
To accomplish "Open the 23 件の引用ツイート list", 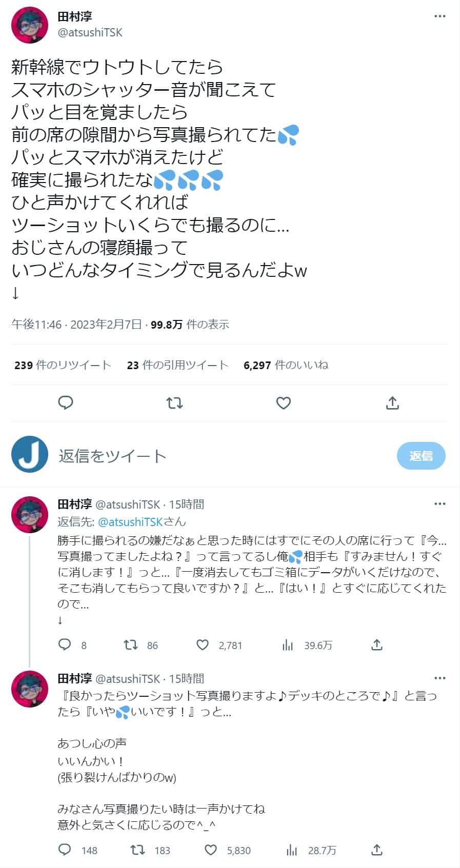I will click(x=176, y=365).
